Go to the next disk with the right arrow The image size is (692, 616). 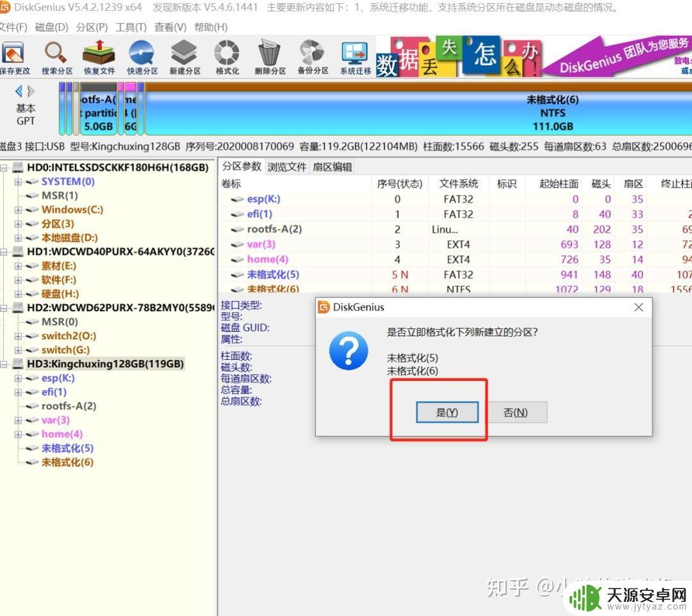[31, 92]
